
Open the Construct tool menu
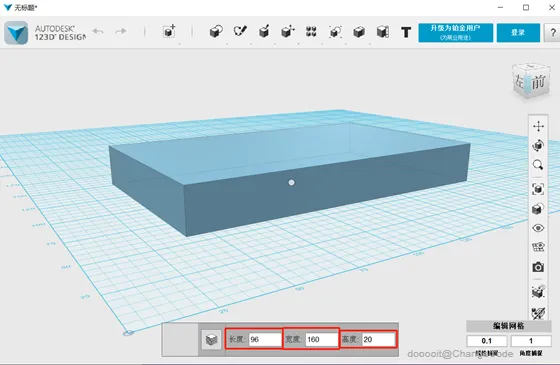point(264,31)
